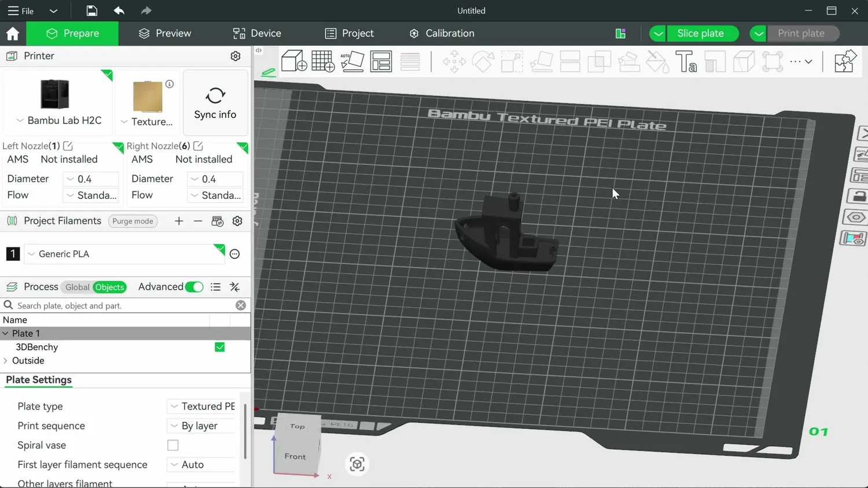Edit the Left Nozzle settings icon
This screenshot has height=488, width=868.
tap(68, 146)
